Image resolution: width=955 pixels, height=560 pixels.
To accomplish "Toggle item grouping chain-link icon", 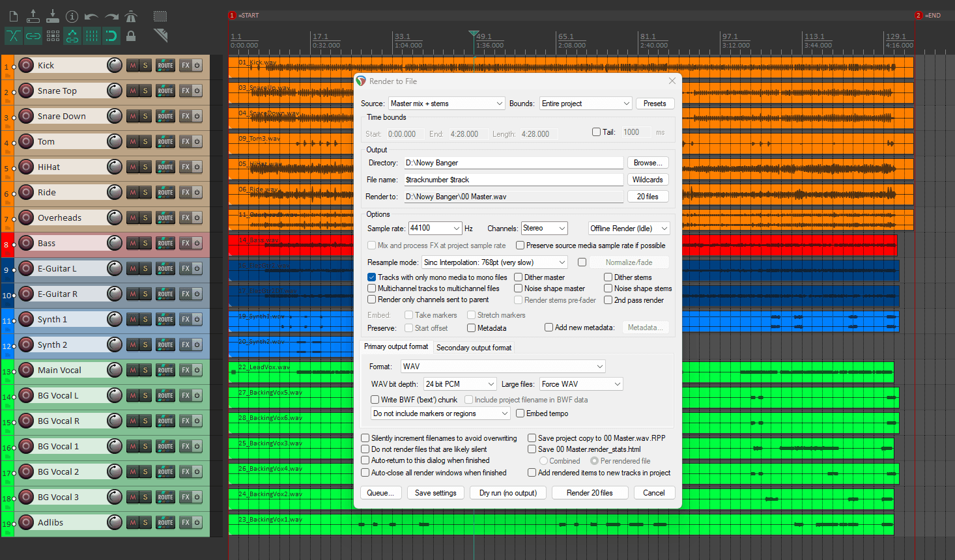I will tap(33, 36).
